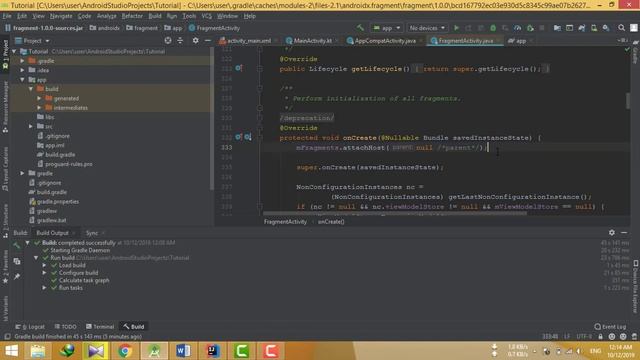Click the green Debug app bug icon
640x360 pixels.
493,28
